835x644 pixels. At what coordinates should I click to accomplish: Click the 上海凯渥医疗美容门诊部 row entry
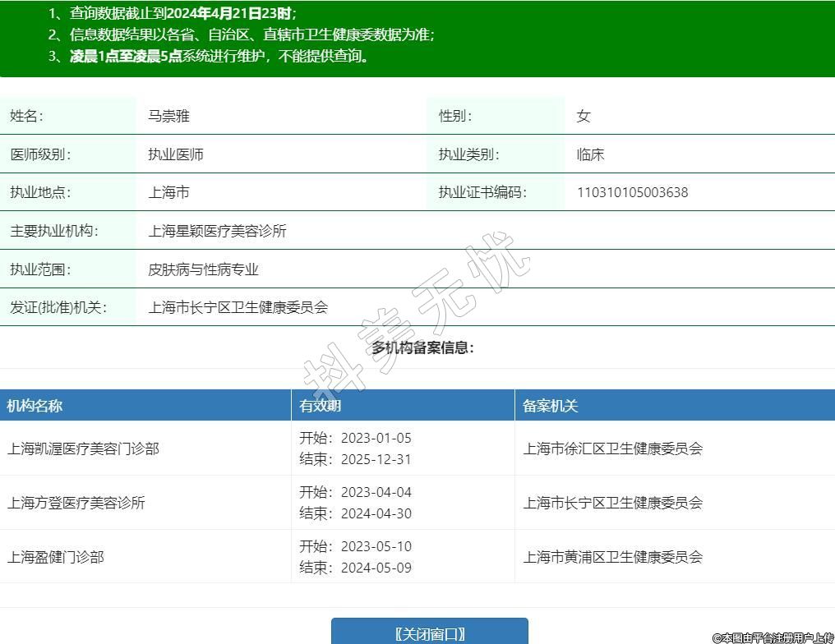[x=83, y=448]
